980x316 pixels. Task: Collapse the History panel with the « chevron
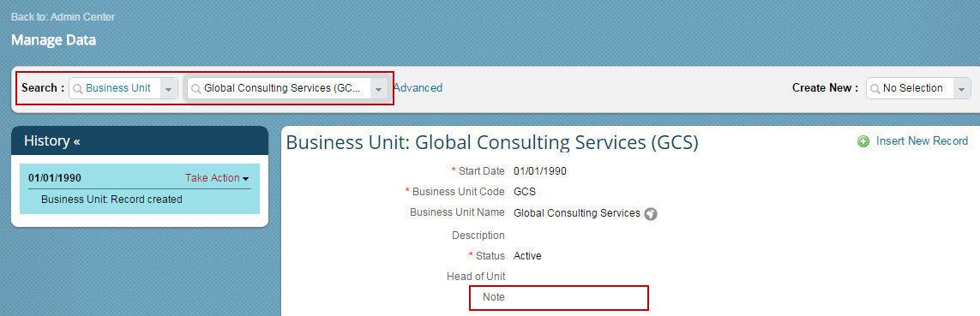coord(77,141)
